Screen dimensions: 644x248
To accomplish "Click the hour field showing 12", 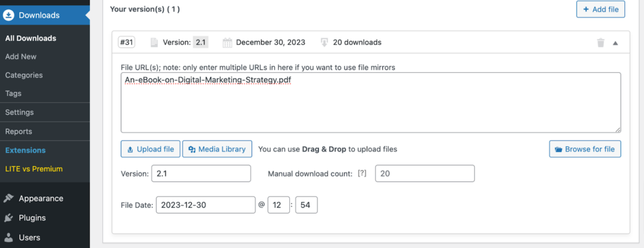I will [x=279, y=205].
